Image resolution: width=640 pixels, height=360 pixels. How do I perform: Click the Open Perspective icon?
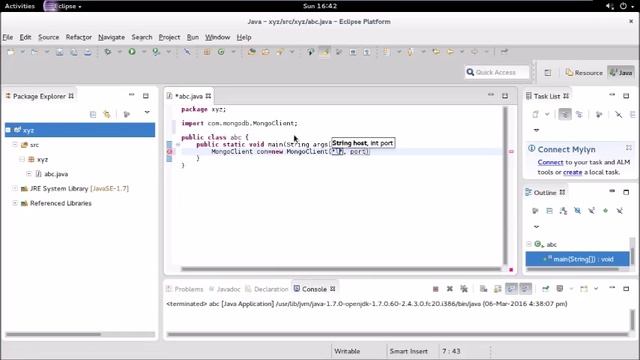coord(548,73)
